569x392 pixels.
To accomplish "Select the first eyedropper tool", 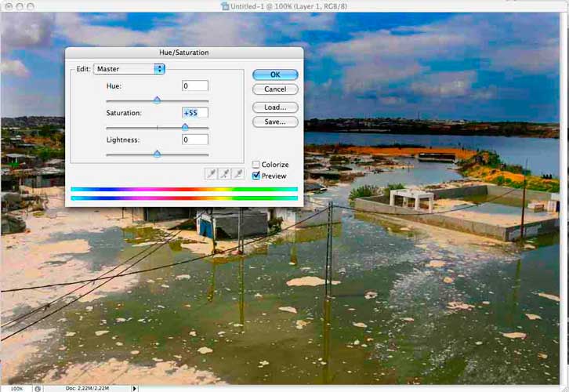I will (211, 173).
